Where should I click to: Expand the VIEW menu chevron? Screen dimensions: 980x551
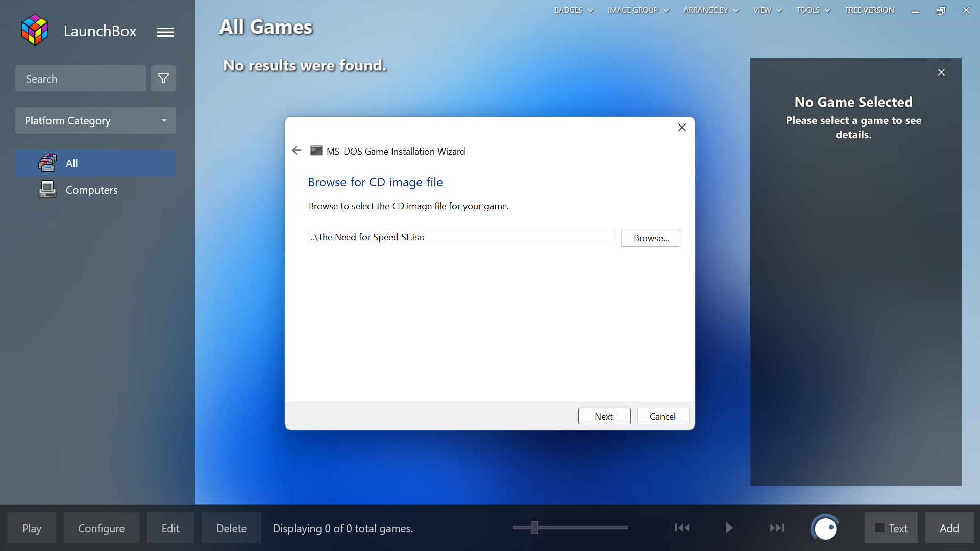[x=778, y=10]
